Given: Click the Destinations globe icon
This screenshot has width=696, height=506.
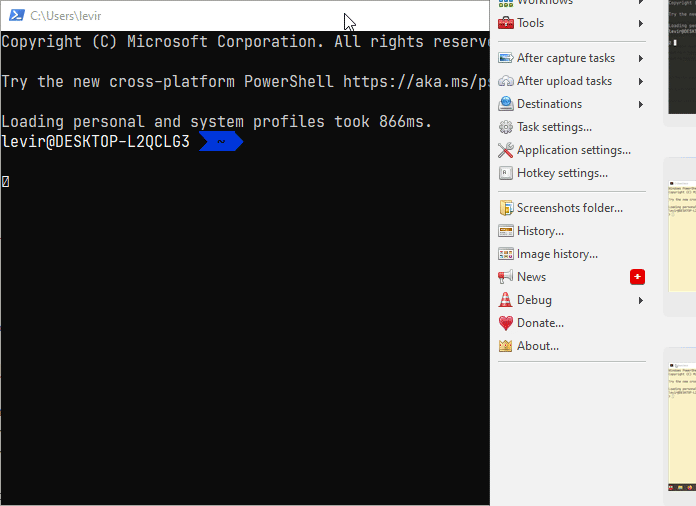Looking at the screenshot, I should coord(506,104).
